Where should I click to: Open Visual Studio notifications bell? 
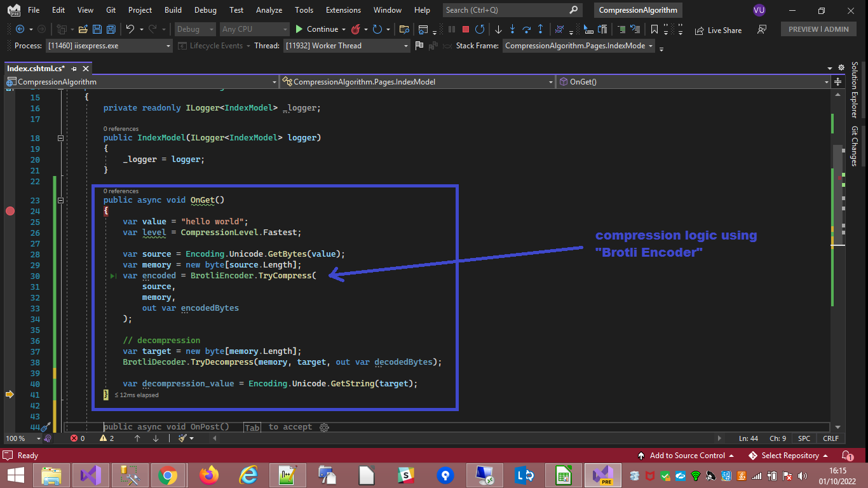(x=847, y=456)
